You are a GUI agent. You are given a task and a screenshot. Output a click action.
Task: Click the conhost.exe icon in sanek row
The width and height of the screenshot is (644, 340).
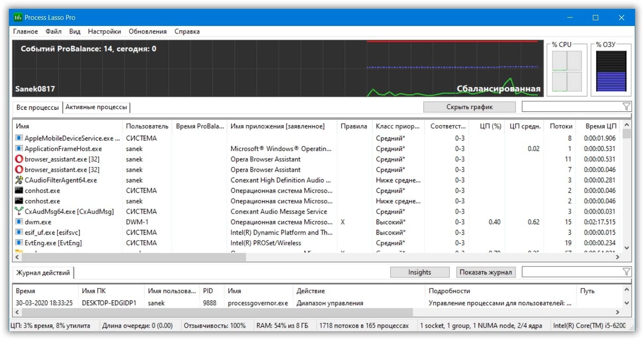pos(19,201)
